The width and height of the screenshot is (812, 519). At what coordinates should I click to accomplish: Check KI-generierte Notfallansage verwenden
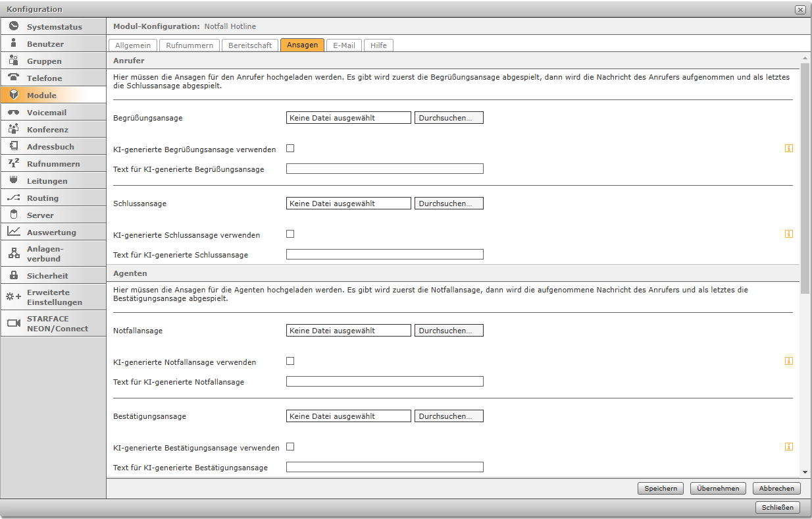(290, 361)
